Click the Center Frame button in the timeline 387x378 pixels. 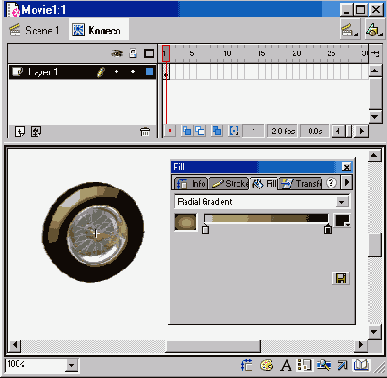(x=170, y=131)
